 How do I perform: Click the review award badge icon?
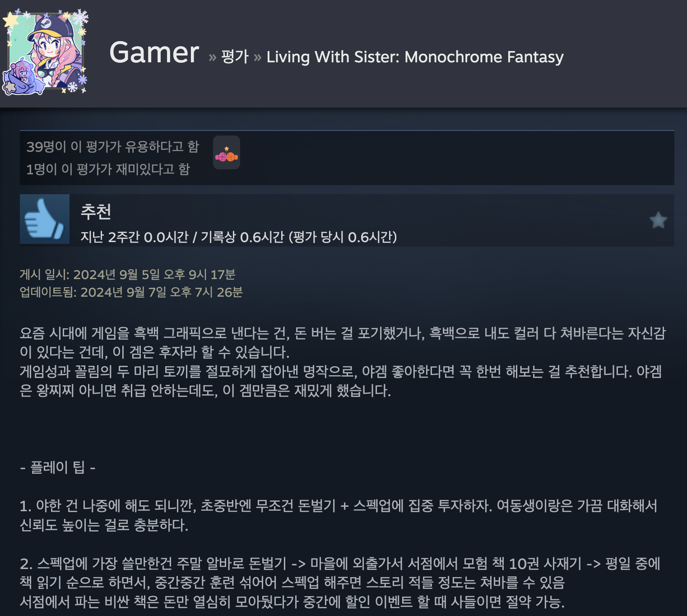(227, 153)
